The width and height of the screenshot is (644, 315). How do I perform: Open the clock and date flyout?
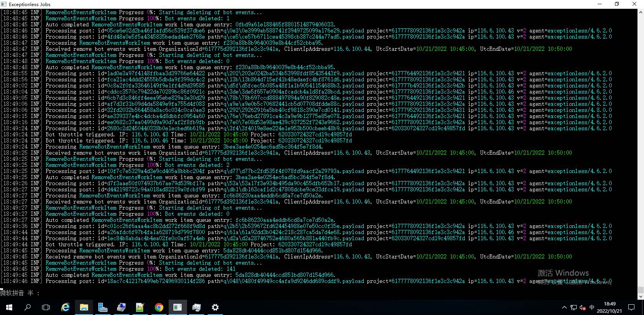tap(610, 307)
